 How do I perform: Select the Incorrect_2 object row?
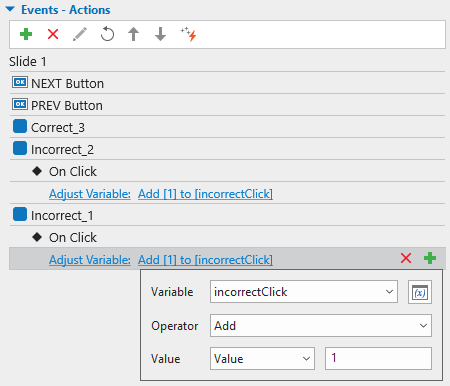(227, 149)
